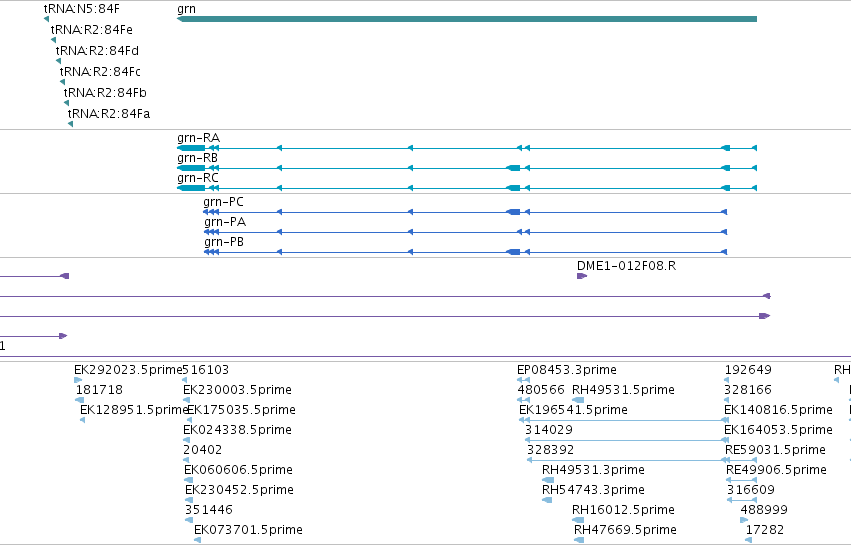Click the 351446 EST label

pyautogui.click(x=208, y=510)
